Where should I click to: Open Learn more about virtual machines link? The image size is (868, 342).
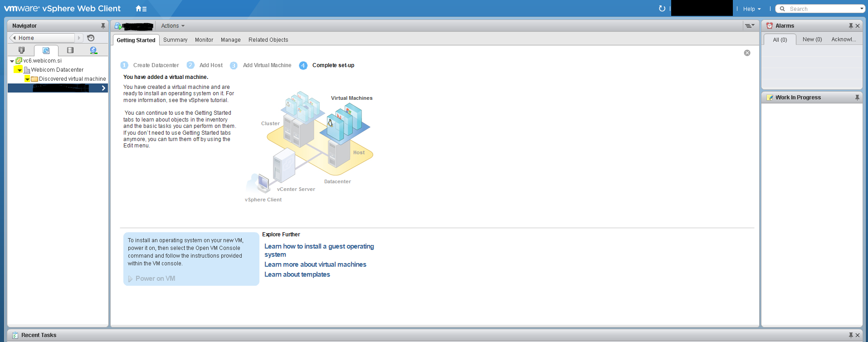[315, 264]
